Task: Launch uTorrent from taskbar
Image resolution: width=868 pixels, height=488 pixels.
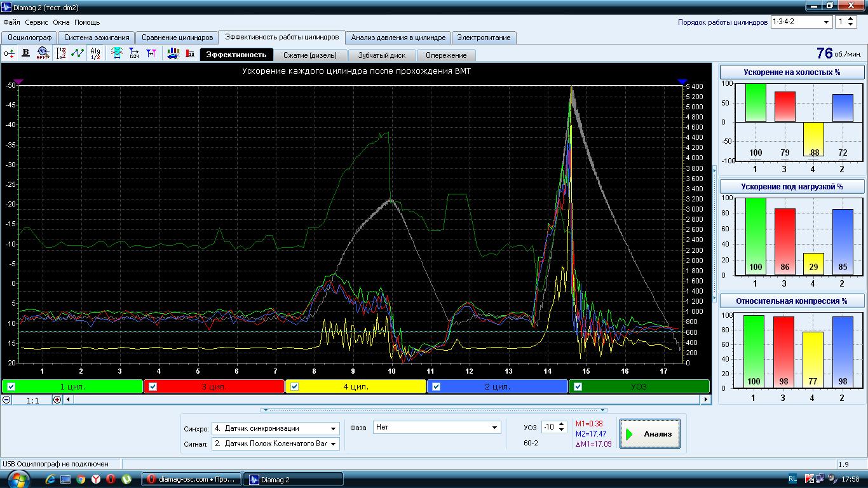Action: point(126,479)
